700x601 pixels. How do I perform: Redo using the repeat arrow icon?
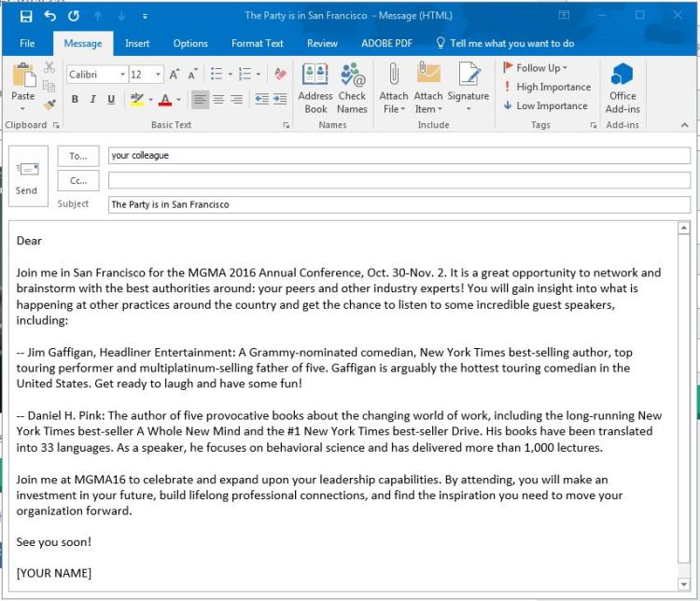coord(74,17)
